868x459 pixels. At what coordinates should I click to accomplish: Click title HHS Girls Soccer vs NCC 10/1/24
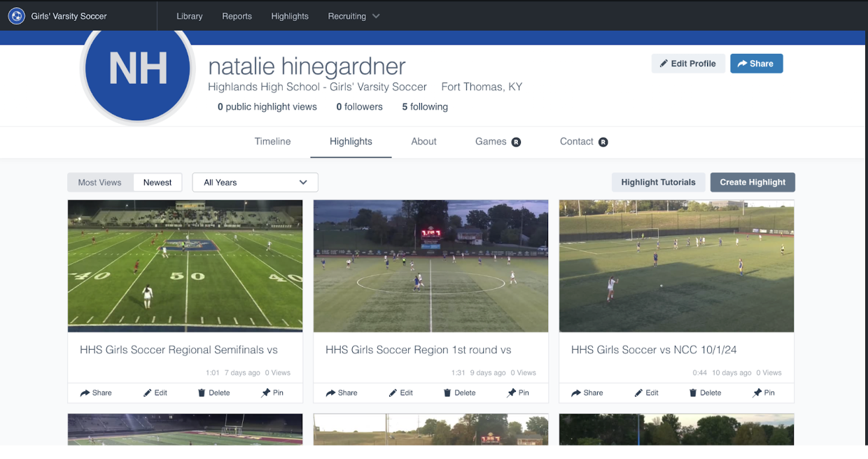pos(654,350)
